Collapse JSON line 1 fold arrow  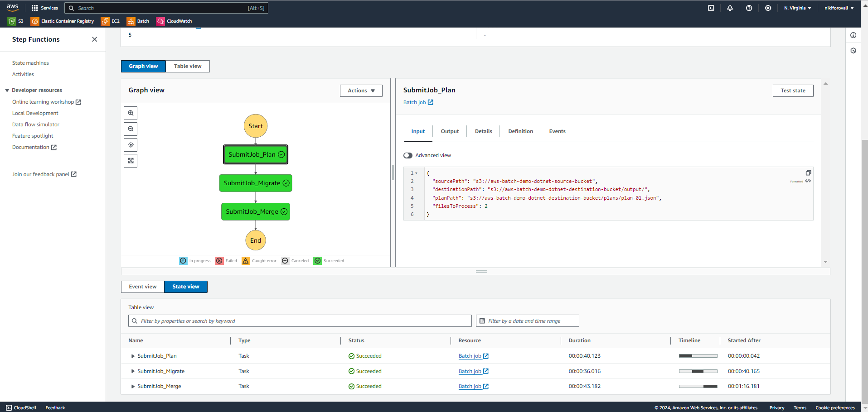(x=416, y=173)
